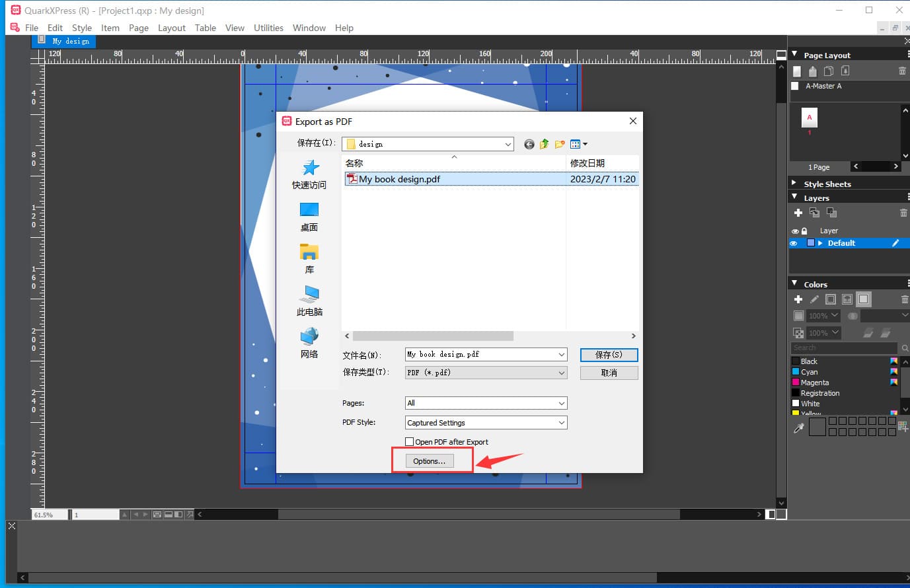Viewport: 910px width, 588px height.
Task: Open the file name (文件名) dropdown
Action: coord(561,355)
